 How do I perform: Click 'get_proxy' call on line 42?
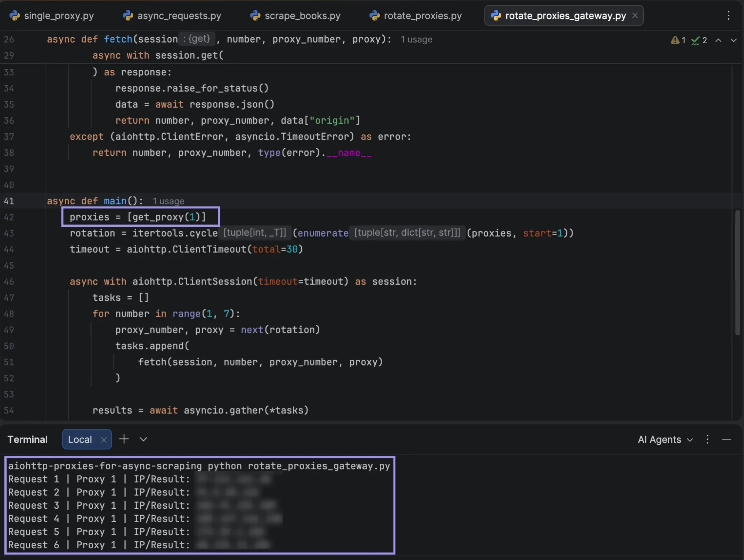(x=158, y=217)
